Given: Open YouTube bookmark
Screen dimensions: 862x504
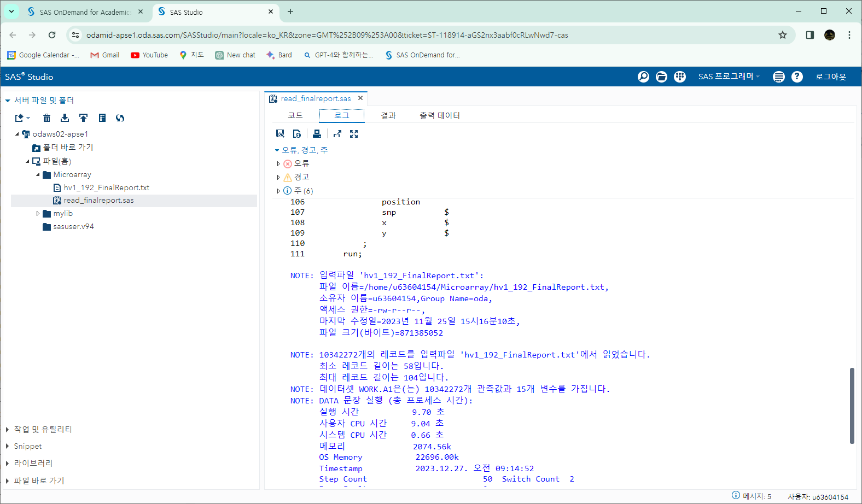Looking at the screenshot, I should click(149, 55).
